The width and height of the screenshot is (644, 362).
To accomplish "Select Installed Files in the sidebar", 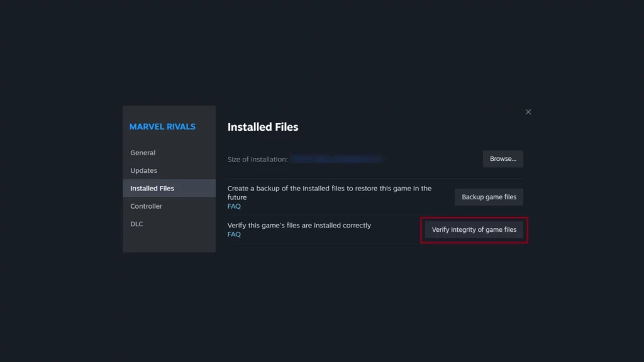I will (152, 189).
